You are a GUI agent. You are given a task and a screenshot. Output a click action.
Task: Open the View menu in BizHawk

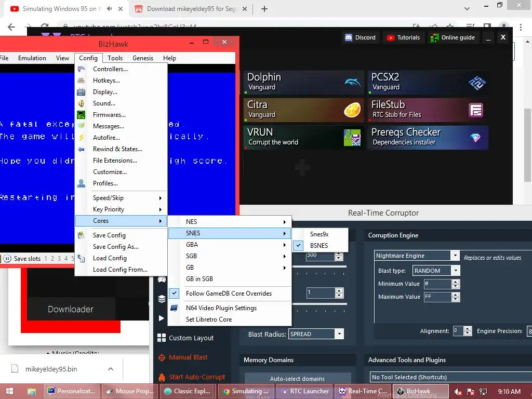[62, 58]
